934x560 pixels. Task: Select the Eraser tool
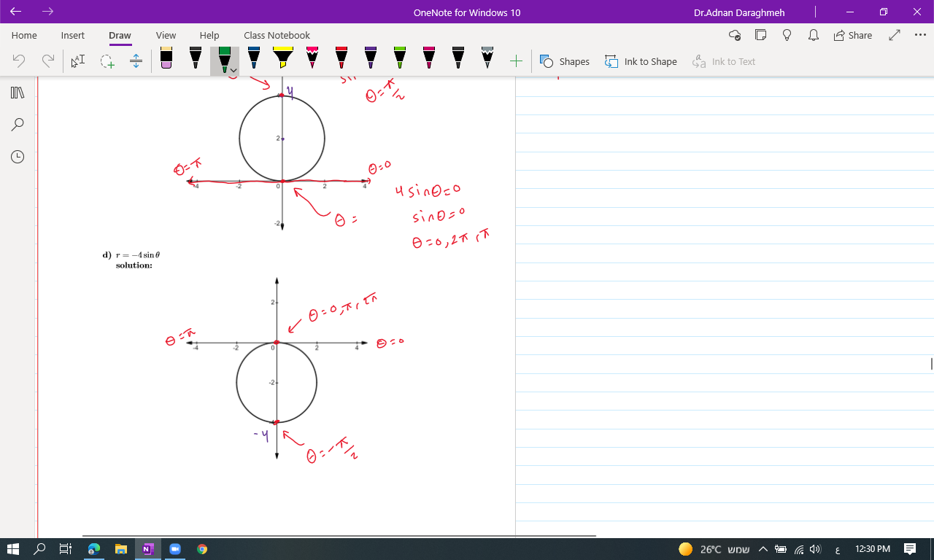coord(166,58)
